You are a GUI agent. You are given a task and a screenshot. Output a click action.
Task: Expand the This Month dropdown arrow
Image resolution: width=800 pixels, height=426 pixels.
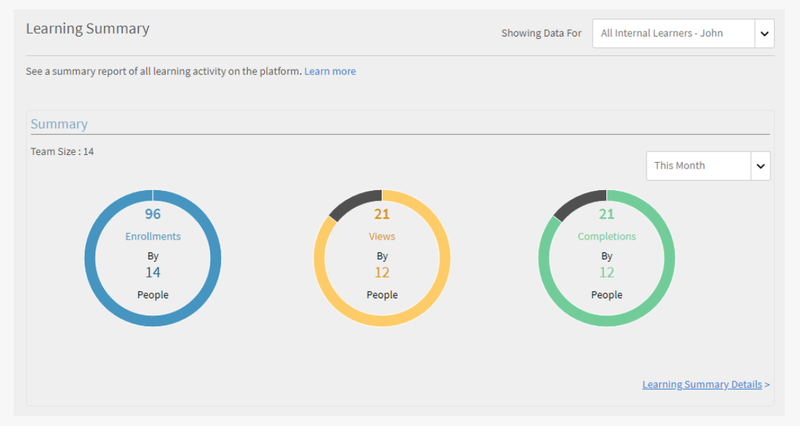[760, 166]
